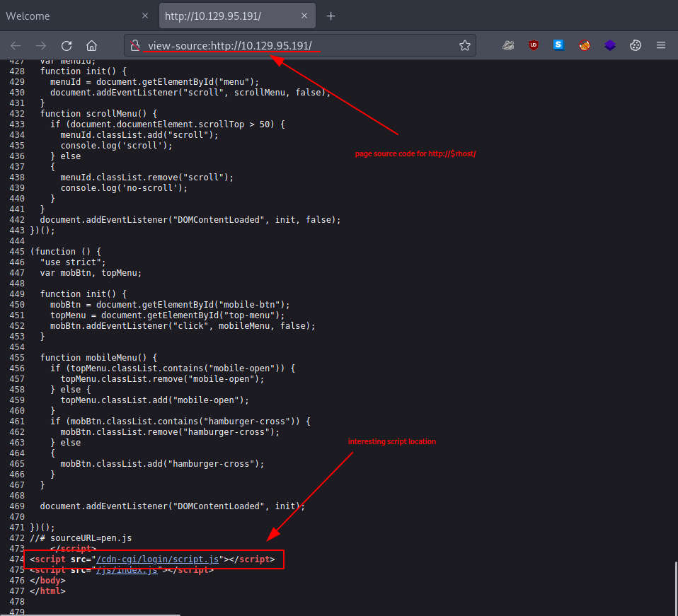The width and height of the screenshot is (678, 616).
Task: Close the Welcome tab
Action: (x=145, y=15)
